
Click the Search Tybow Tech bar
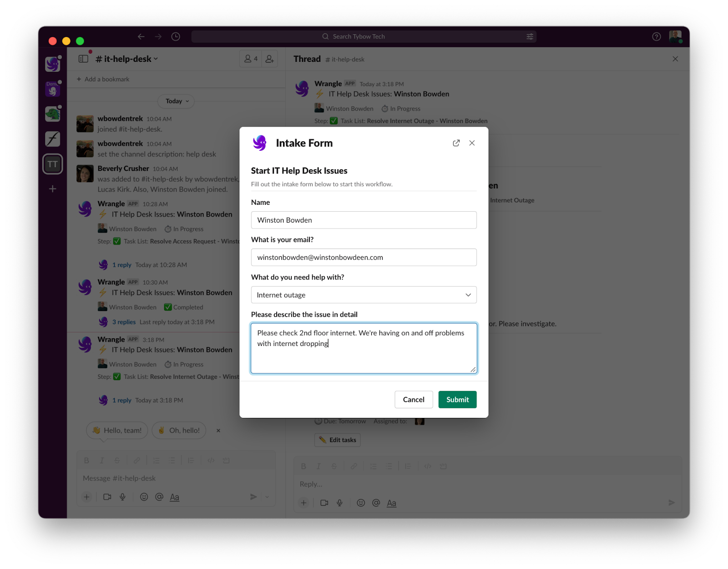(x=364, y=36)
